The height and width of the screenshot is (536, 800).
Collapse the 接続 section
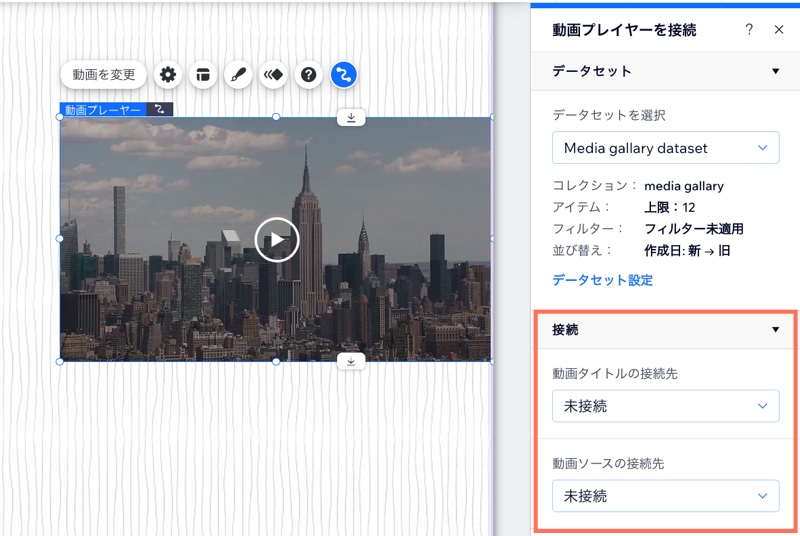776,329
